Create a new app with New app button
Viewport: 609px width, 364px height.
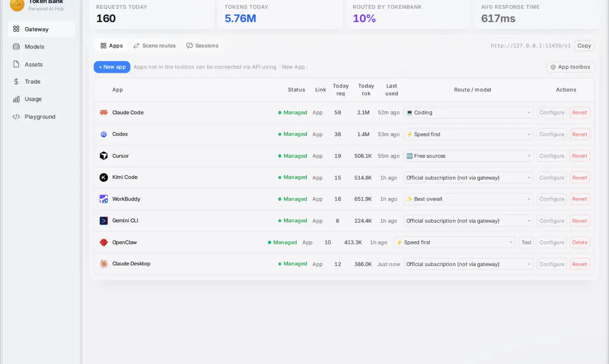coord(112,67)
